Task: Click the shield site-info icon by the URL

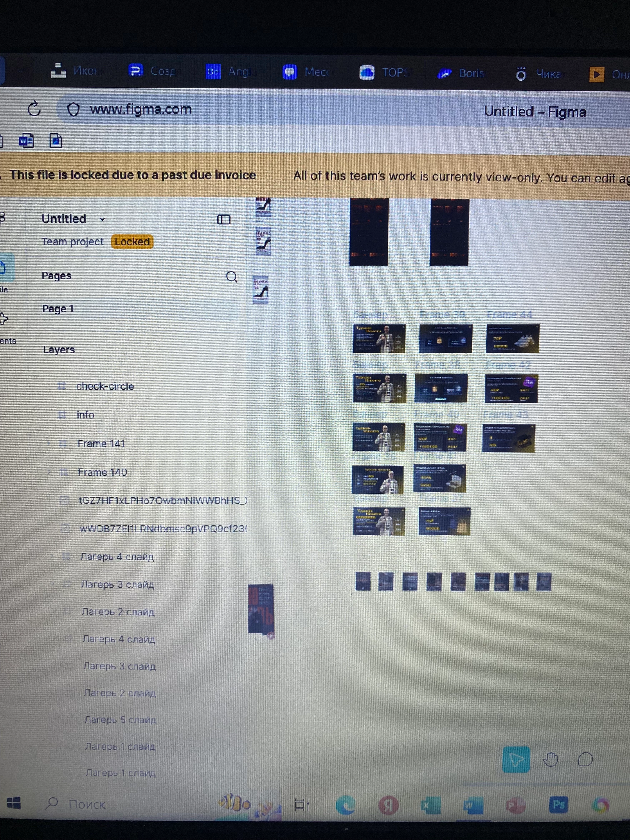Action: click(73, 110)
